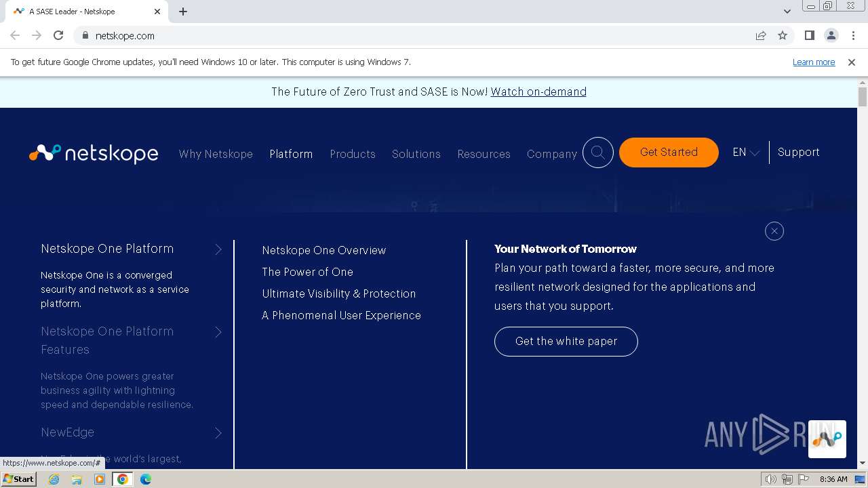This screenshot has height=488, width=868.
Task: Open the Chrome profile avatar
Action: tap(831, 35)
